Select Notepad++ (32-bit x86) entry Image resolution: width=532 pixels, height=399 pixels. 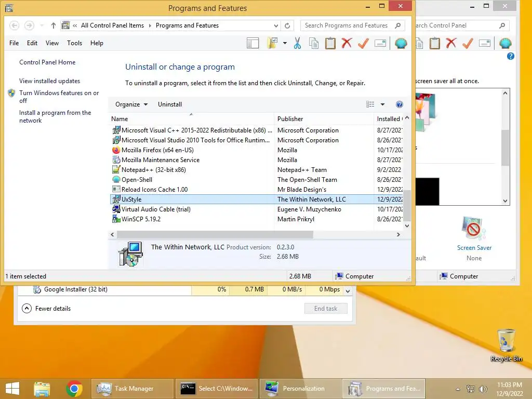[x=257, y=170]
